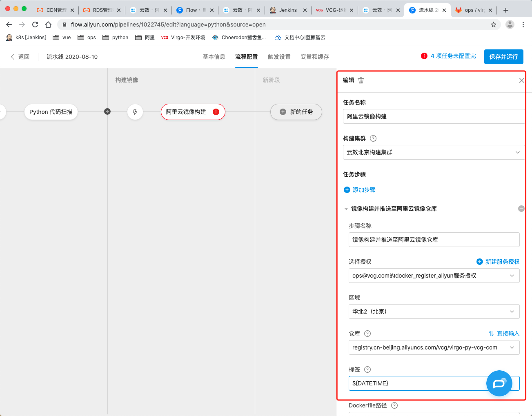Screen dimensions: 532x416
Task: Click the lightning trigger node icon
Action: pos(135,112)
